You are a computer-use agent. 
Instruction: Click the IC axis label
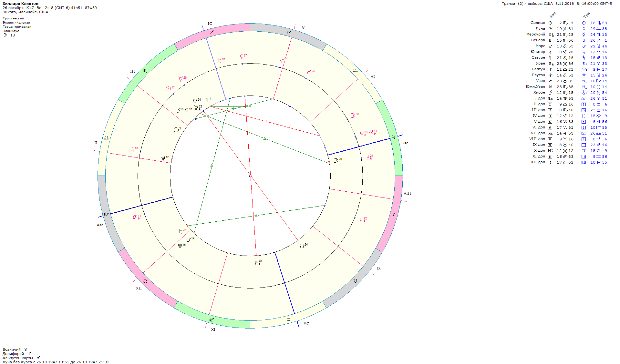point(210,24)
